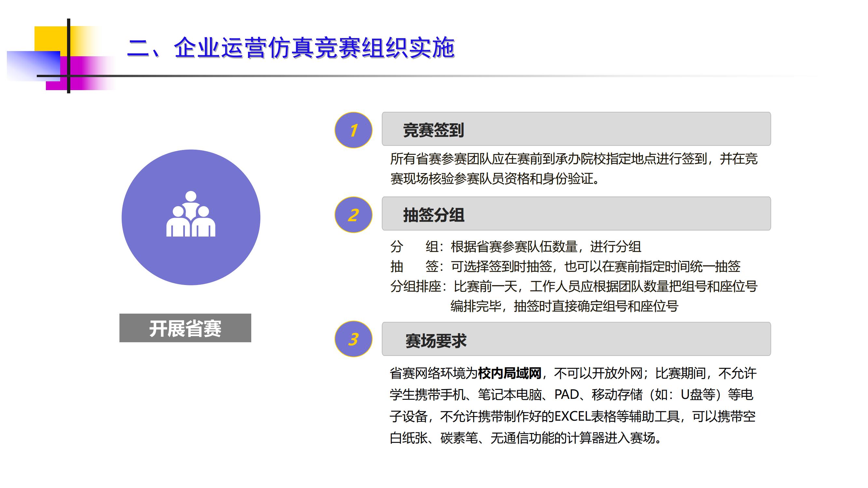868x488 pixels.
Task: Click the line starting with 可选择签到时抽签
Action: click(595, 266)
